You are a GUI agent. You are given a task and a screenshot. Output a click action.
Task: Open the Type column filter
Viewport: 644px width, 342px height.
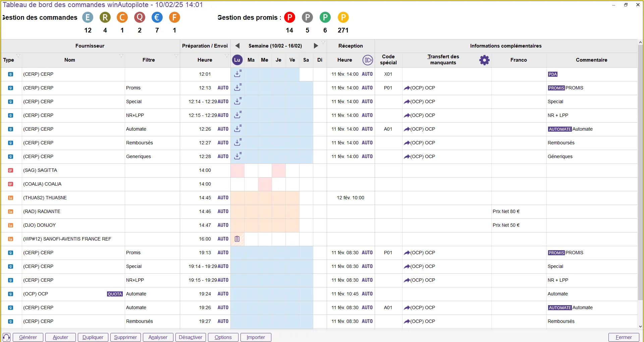18,56
